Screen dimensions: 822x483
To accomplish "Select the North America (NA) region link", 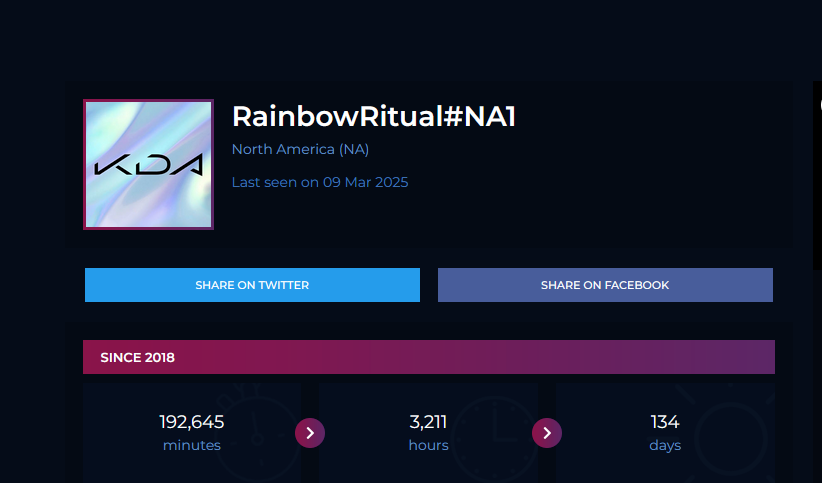I will 300,149.
